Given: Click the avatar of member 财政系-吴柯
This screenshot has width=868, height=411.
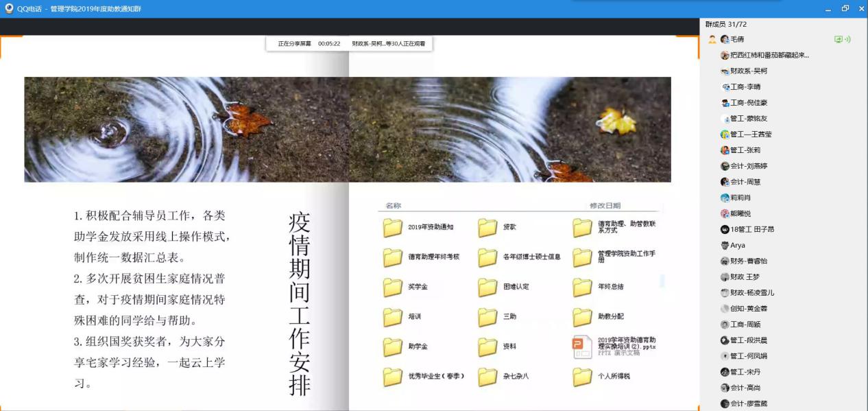Looking at the screenshot, I should 725,71.
